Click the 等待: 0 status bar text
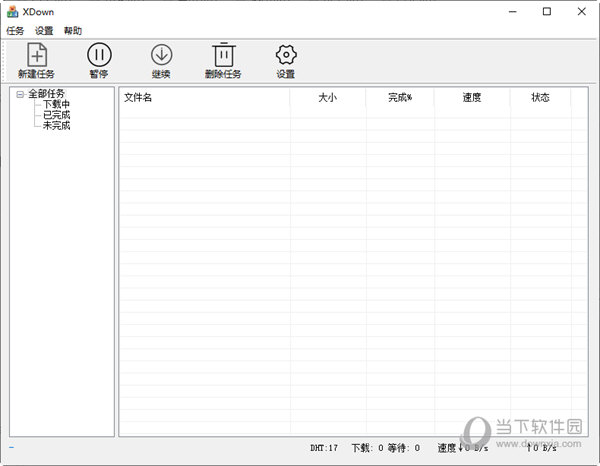This screenshot has height=466, width=600. coord(404,448)
